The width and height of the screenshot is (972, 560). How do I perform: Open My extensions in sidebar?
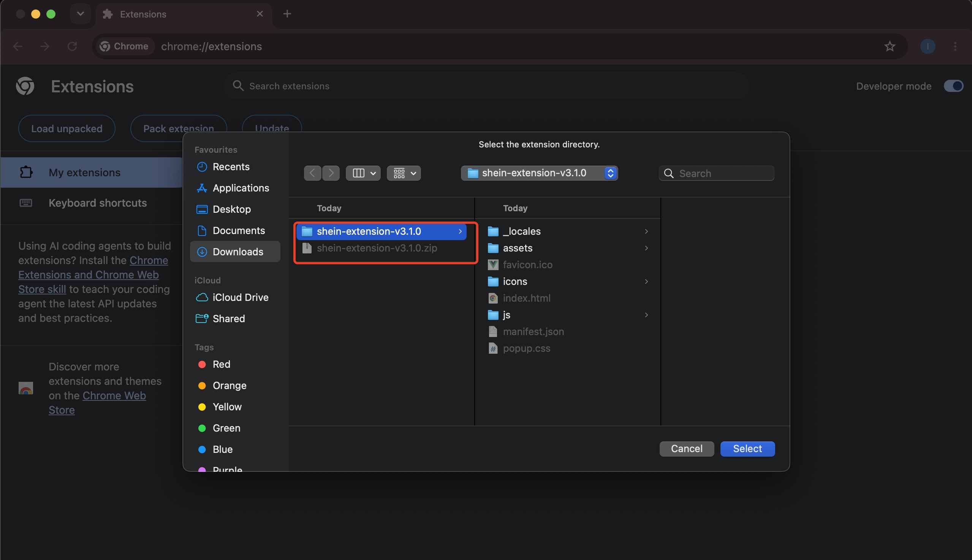coord(92,172)
